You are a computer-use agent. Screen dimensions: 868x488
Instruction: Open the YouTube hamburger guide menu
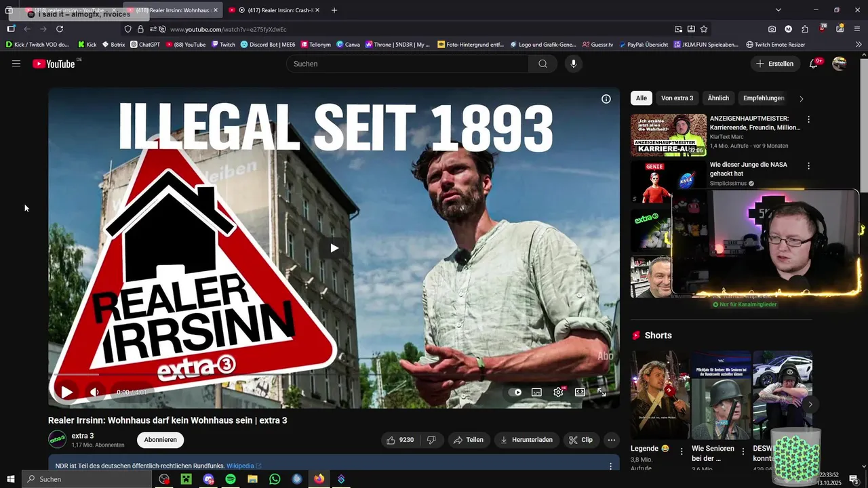[x=16, y=64]
